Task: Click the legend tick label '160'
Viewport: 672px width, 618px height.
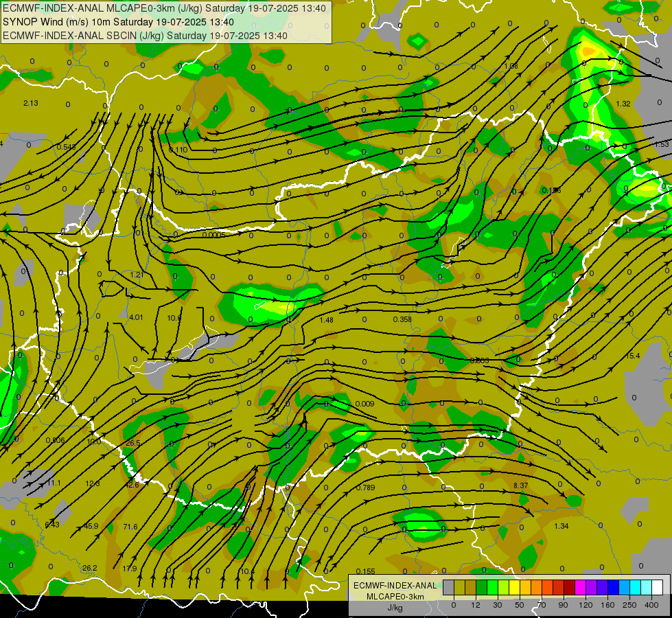Action: pyautogui.click(x=607, y=605)
